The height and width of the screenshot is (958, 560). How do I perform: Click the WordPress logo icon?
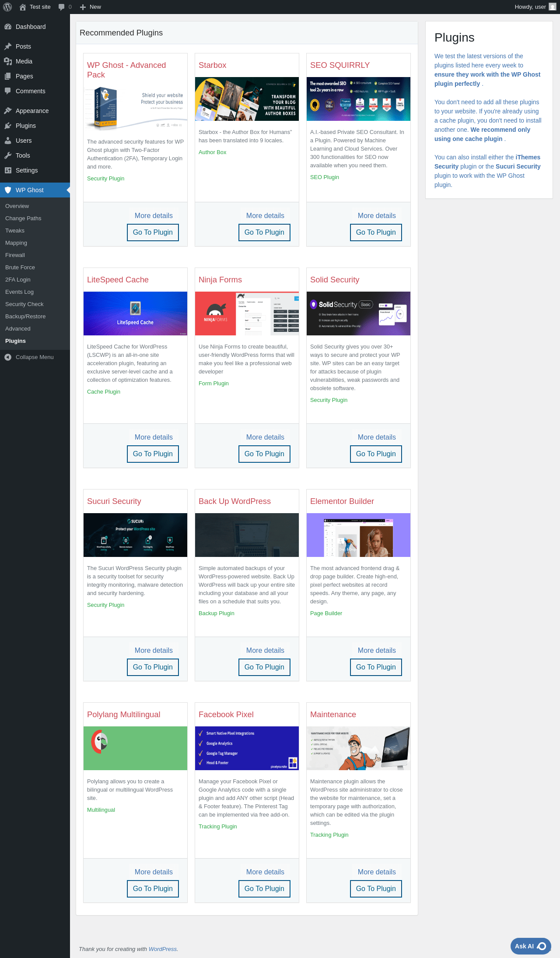click(x=7, y=7)
